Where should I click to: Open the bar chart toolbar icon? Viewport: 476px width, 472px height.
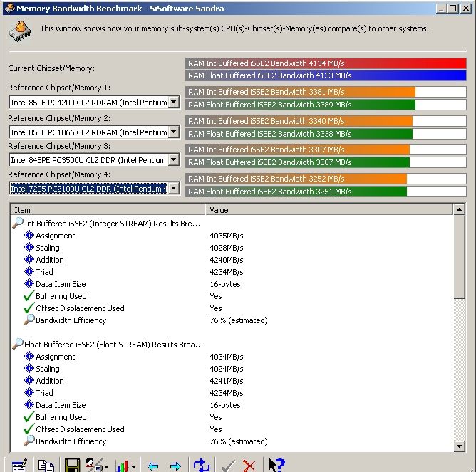tap(123, 466)
